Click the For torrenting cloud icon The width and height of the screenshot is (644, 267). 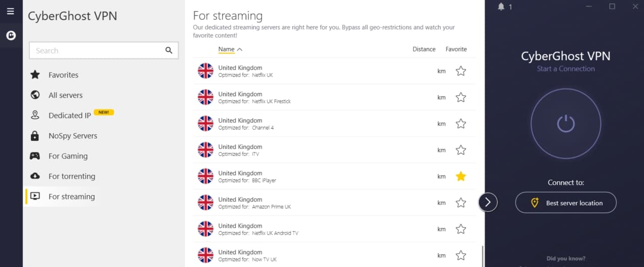[35, 176]
